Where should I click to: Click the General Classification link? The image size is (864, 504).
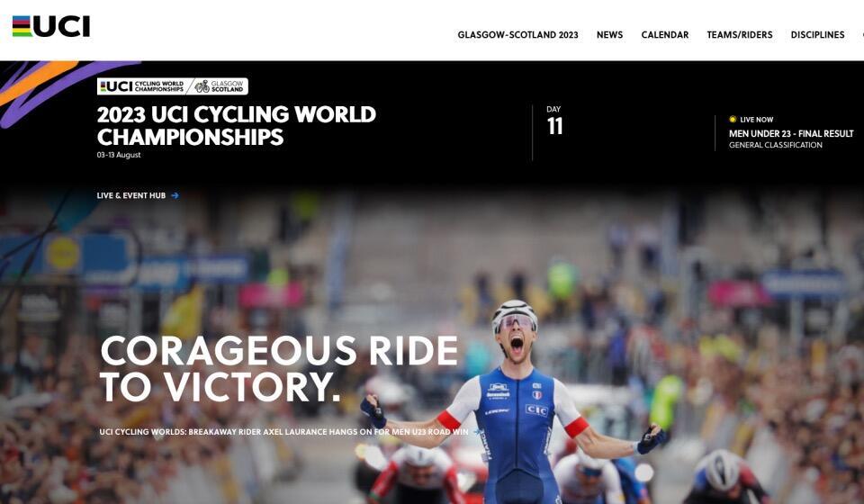(775, 145)
